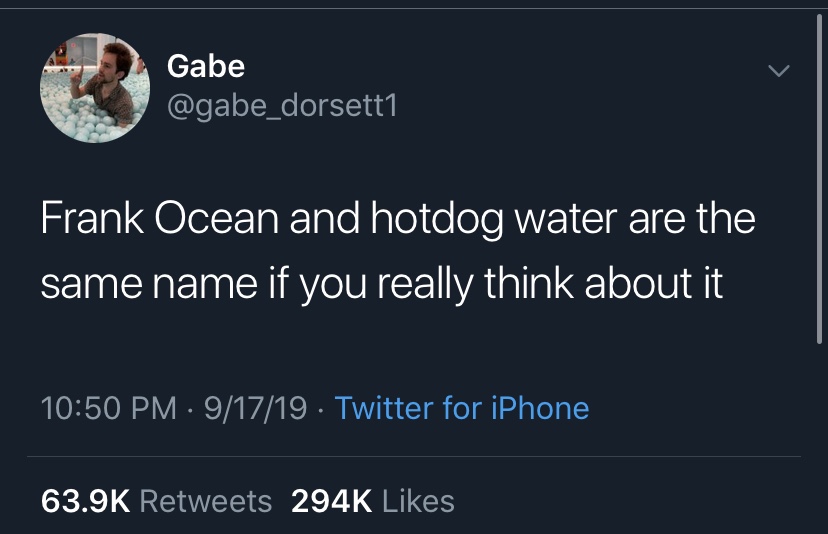Click the vertical scrollbar on the right

pos(818,190)
